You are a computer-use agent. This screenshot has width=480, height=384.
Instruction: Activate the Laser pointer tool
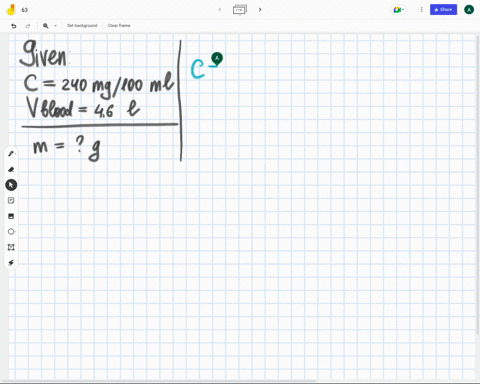(11, 263)
